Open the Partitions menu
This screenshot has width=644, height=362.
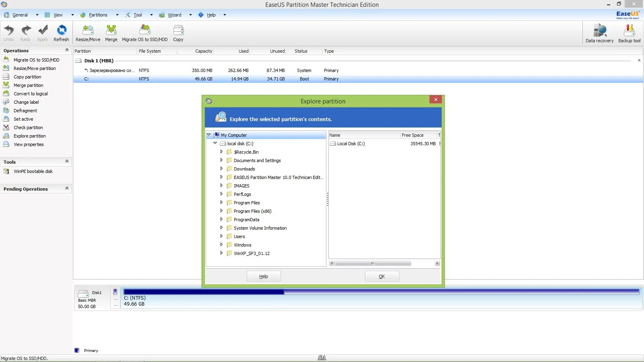[98, 15]
